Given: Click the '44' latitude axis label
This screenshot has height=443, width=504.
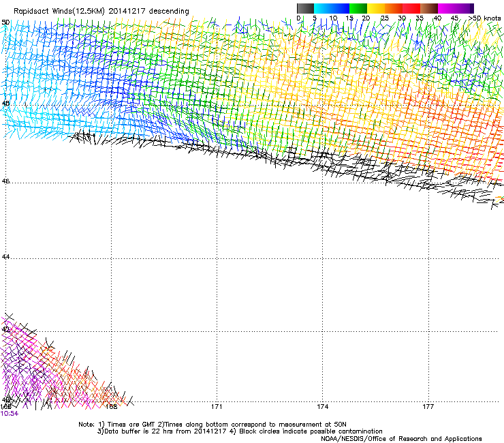Looking at the screenshot, I should pos(5,257).
